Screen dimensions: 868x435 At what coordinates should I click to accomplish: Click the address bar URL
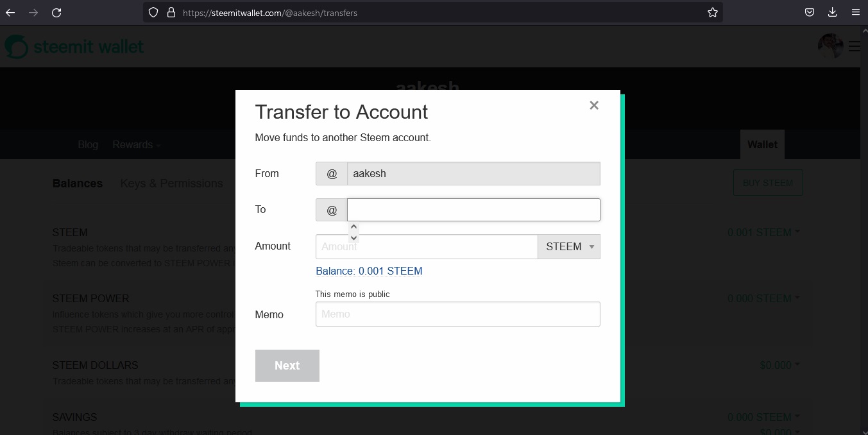(x=270, y=12)
